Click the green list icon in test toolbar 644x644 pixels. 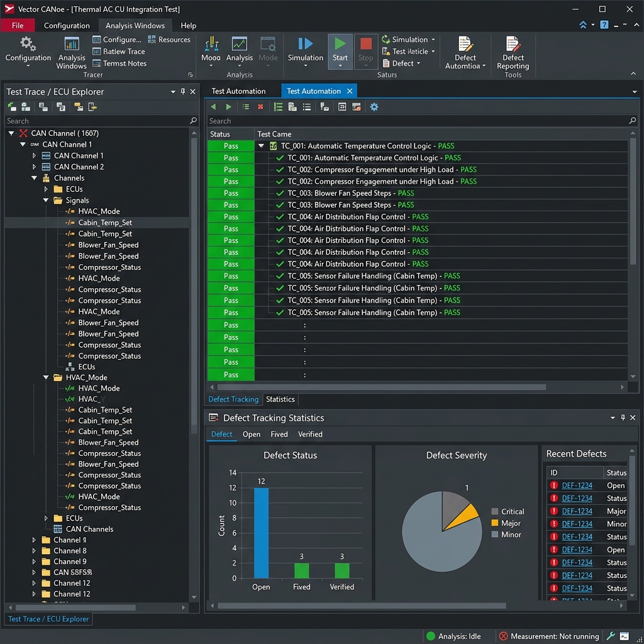pos(278,107)
